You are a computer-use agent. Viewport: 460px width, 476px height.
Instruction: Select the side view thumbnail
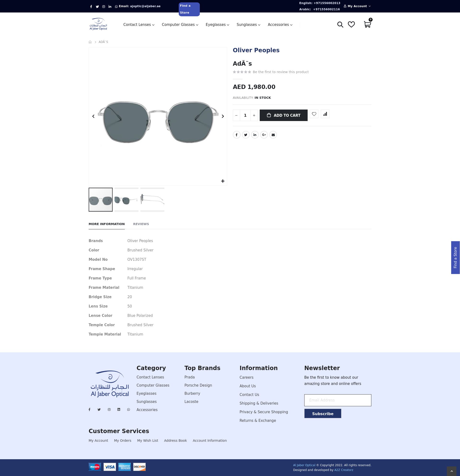(152, 200)
